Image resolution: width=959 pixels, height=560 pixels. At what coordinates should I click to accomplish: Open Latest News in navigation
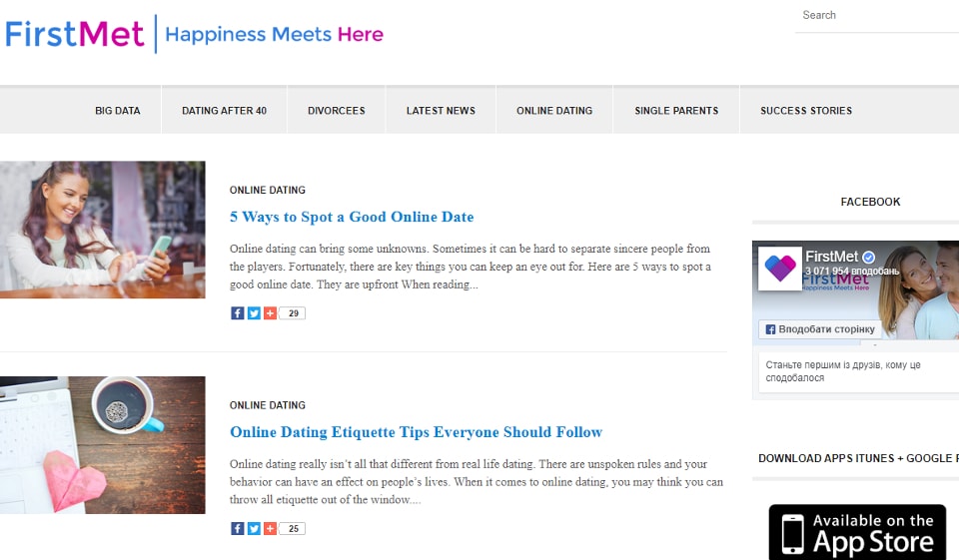tap(441, 111)
